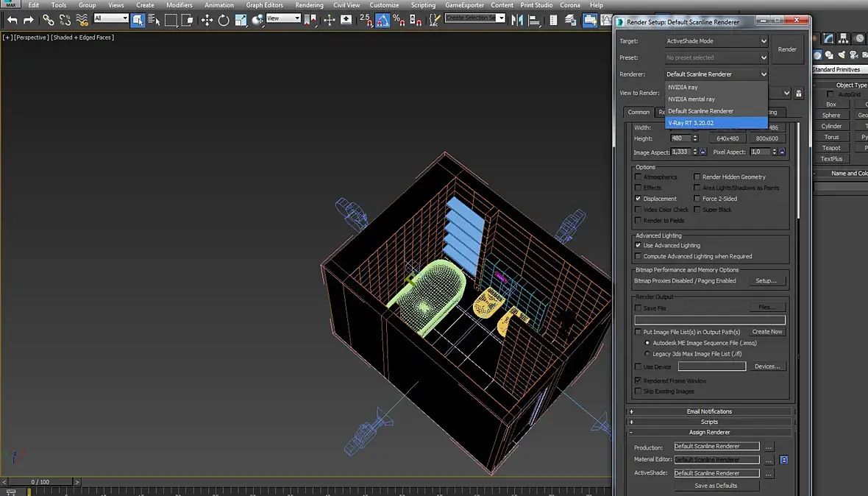
Task: Click the render output path field
Action: 710,320
